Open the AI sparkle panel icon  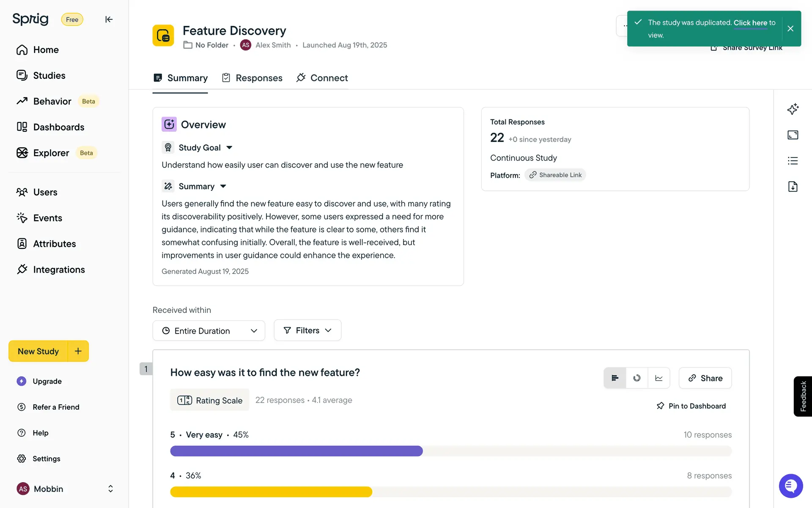click(793, 109)
